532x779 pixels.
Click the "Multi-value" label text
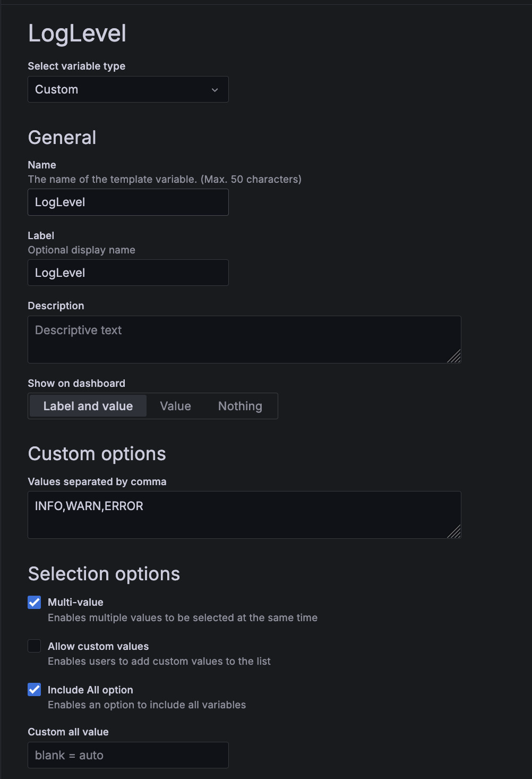[75, 602]
